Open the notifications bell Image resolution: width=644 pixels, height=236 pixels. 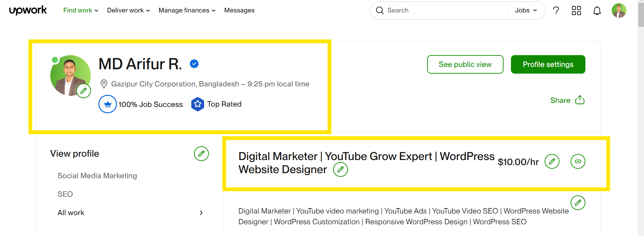(597, 11)
